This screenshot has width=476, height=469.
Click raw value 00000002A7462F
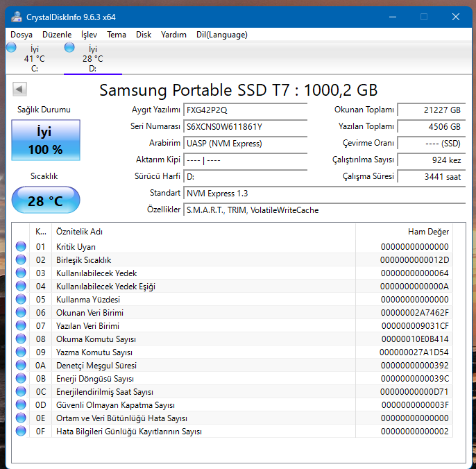coord(415,313)
